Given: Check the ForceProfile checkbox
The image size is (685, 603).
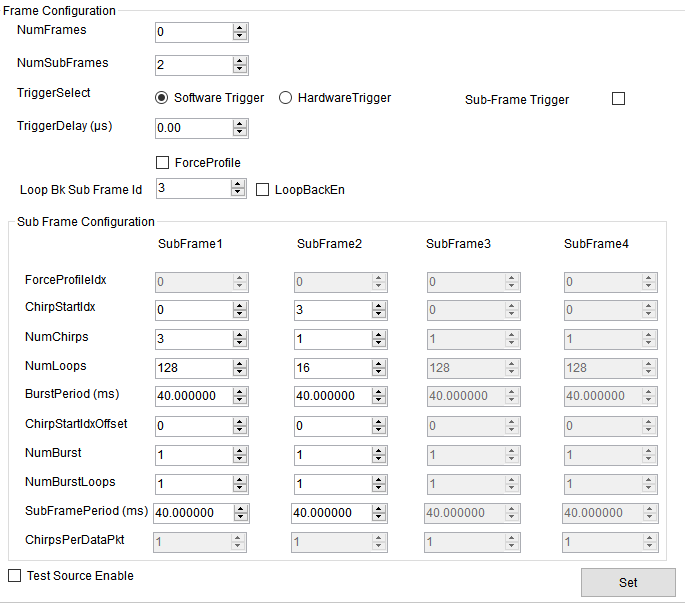Looking at the screenshot, I should tap(163, 162).
